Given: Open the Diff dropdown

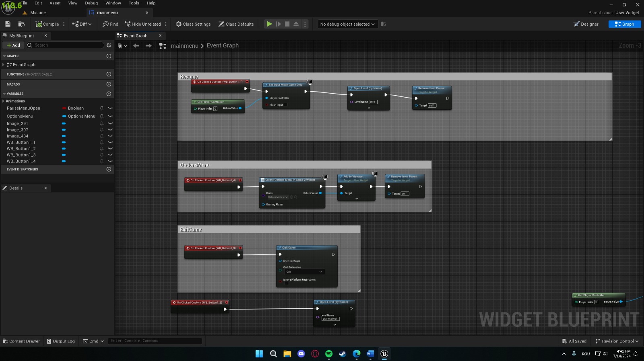Looking at the screenshot, I should pos(82,24).
